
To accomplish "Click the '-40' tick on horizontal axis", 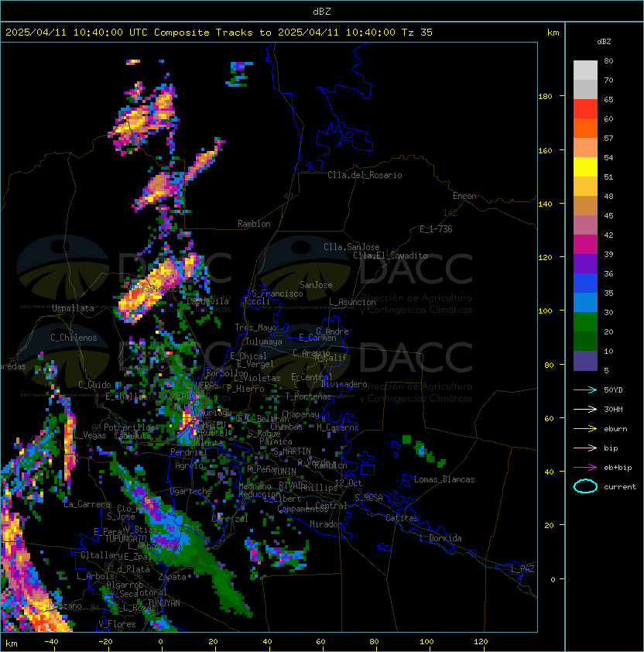I will coord(52,642).
